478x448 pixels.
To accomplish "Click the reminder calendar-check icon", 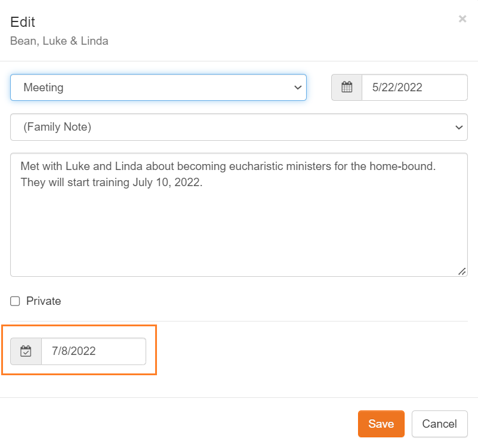I will coord(26,351).
